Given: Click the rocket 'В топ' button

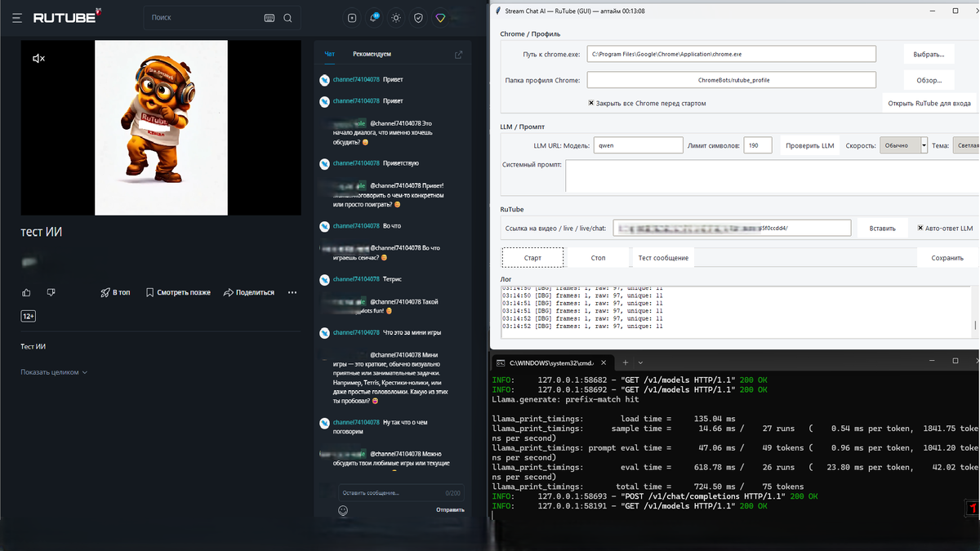Looking at the screenshot, I should 115,292.
